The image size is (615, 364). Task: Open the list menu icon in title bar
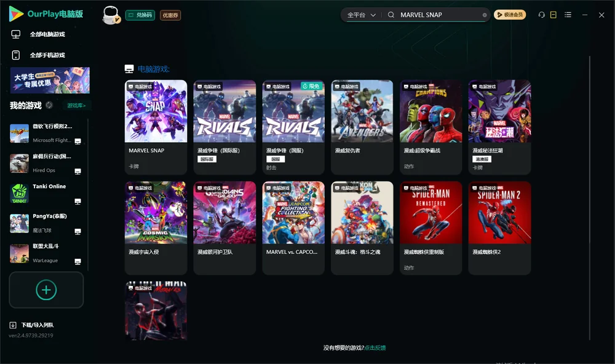point(568,15)
